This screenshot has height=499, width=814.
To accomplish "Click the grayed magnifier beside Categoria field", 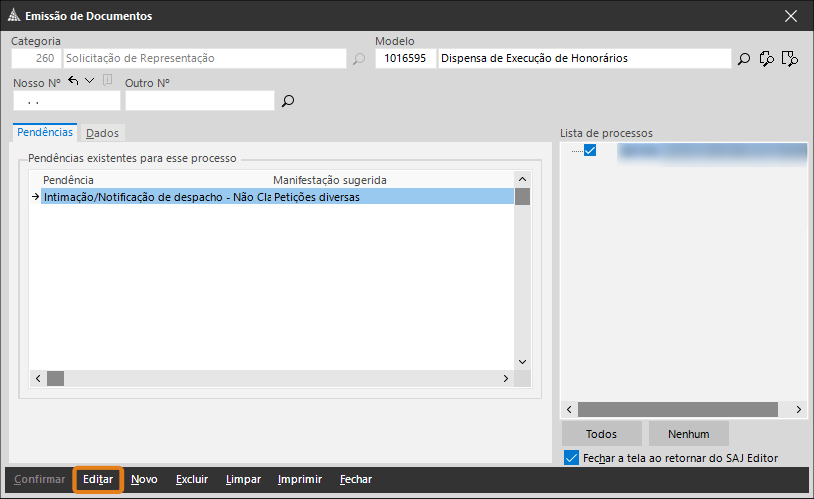I will [359, 59].
